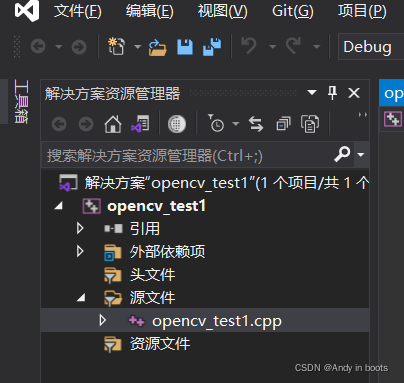Open the 文件(F) menu

click(78, 11)
